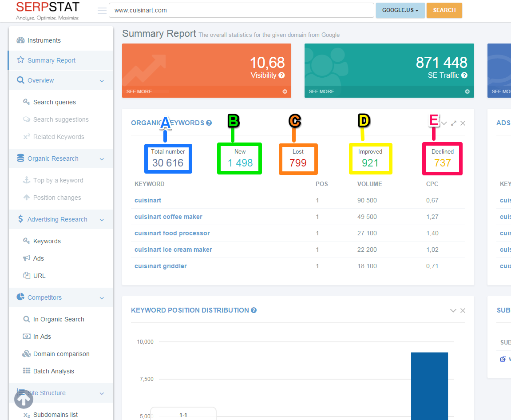
Task: Click the Serpstat logo
Action: pyautogui.click(x=47, y=10)
